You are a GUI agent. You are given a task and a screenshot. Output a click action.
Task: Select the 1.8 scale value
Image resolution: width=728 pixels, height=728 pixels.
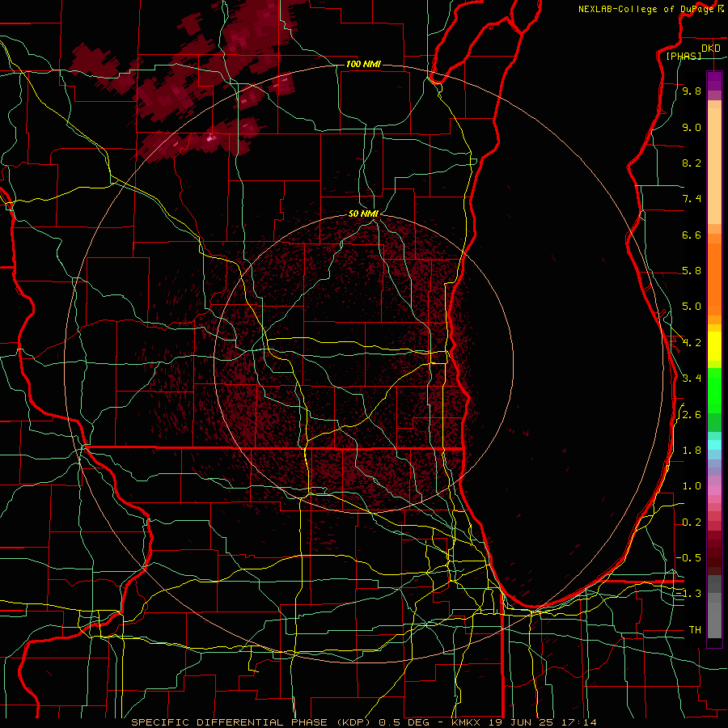[692, 451]
